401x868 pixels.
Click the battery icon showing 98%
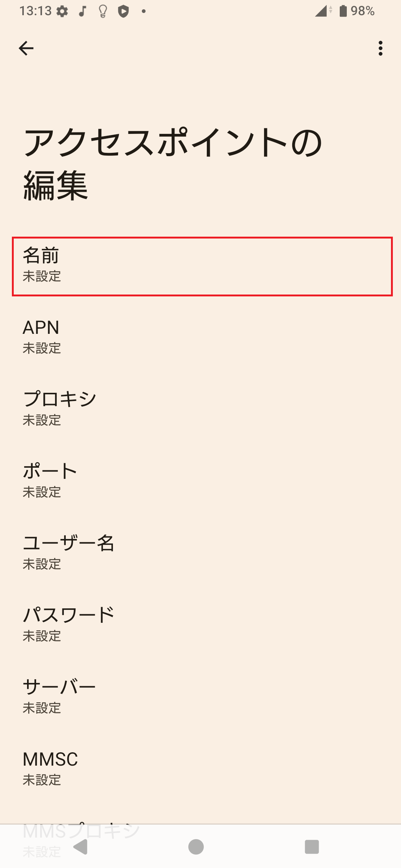[342, 11]
